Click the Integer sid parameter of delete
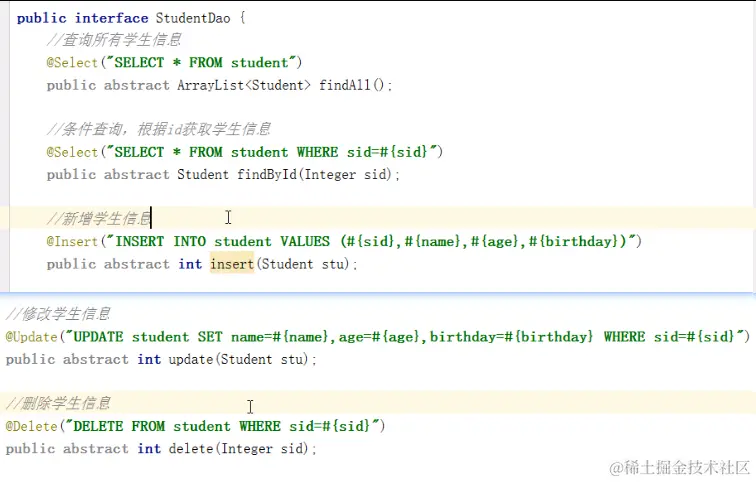This screenshot has height=482, width=756. coord(263,449)
